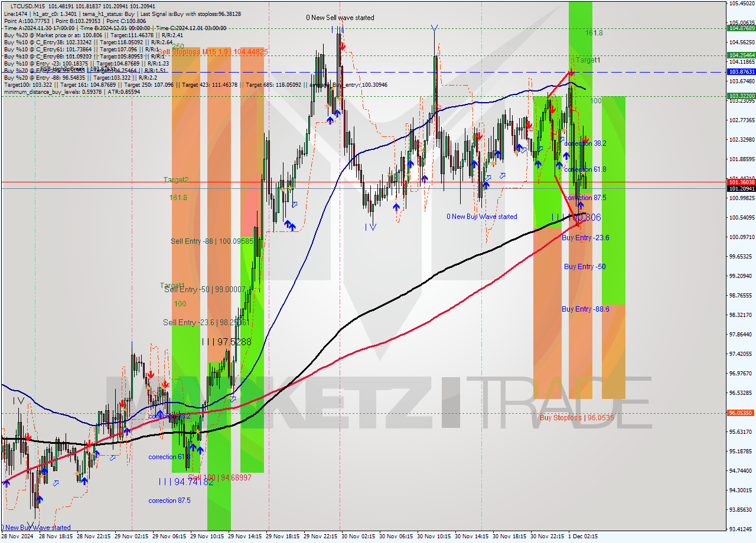Select the blue 'I I I 94.74182' label
The width and height of the screenshot is (756, 543).
click(186, 482)
